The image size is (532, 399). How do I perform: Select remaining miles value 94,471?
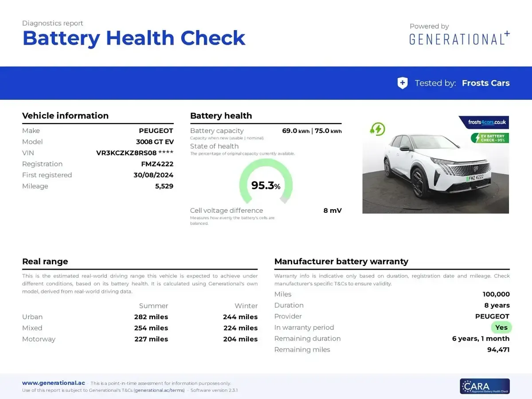coord(498,350)
